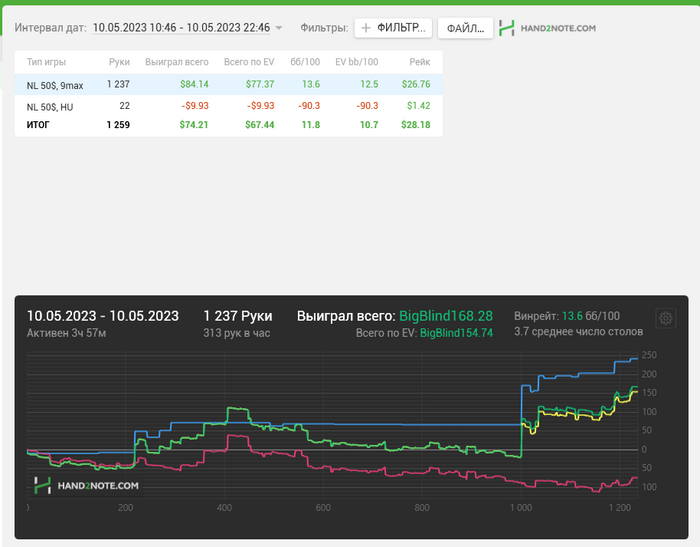Click the $77.37 EV cell

point(260,84)
